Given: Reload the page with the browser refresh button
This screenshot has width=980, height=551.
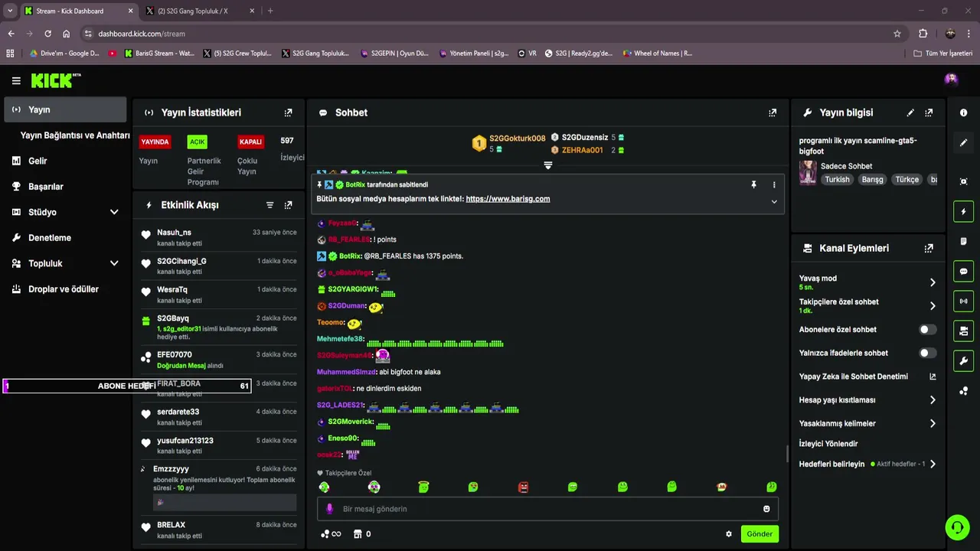Looking at the screenshot, I should [x=47, y=34].
